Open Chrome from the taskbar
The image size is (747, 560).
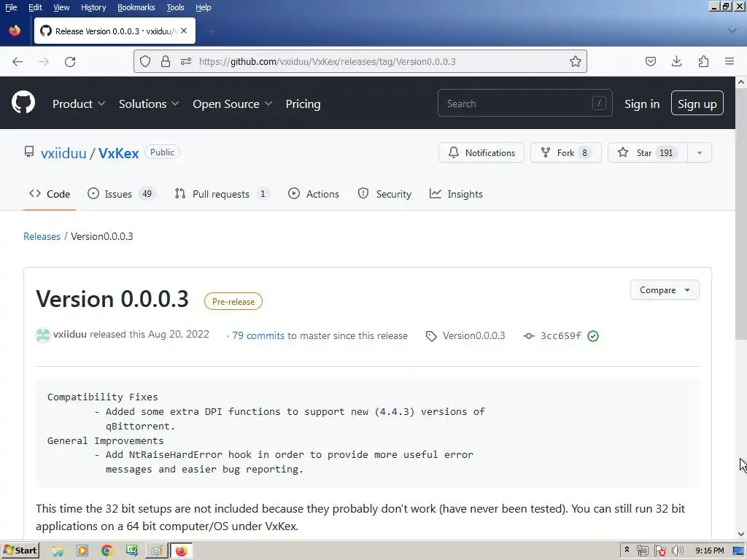coord(107,551)
